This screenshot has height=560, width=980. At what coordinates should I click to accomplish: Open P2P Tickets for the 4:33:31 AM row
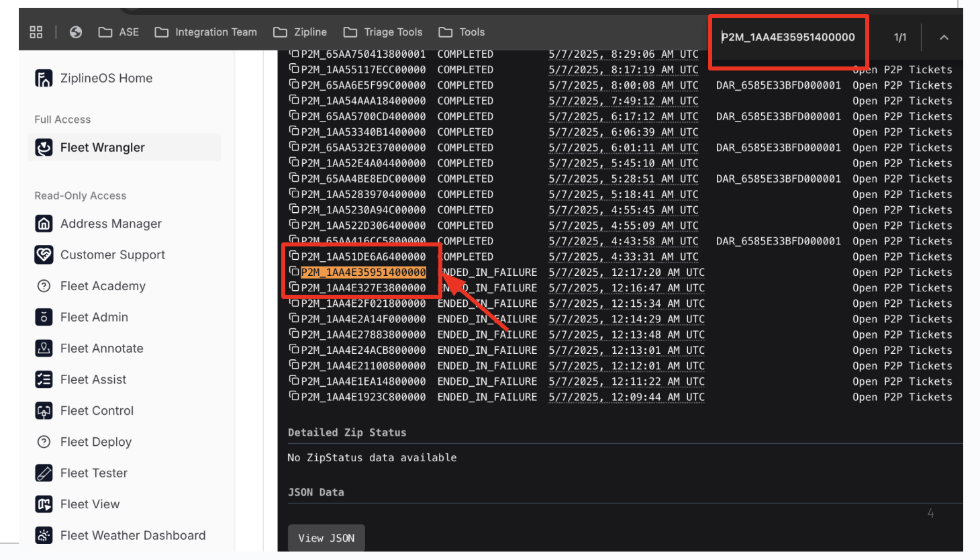click(902, 257)
